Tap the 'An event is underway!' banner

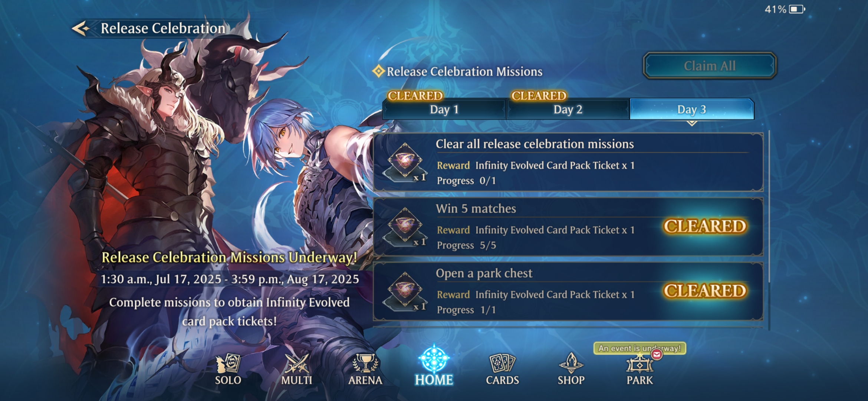pyautogui.click(x=640, y=348)
